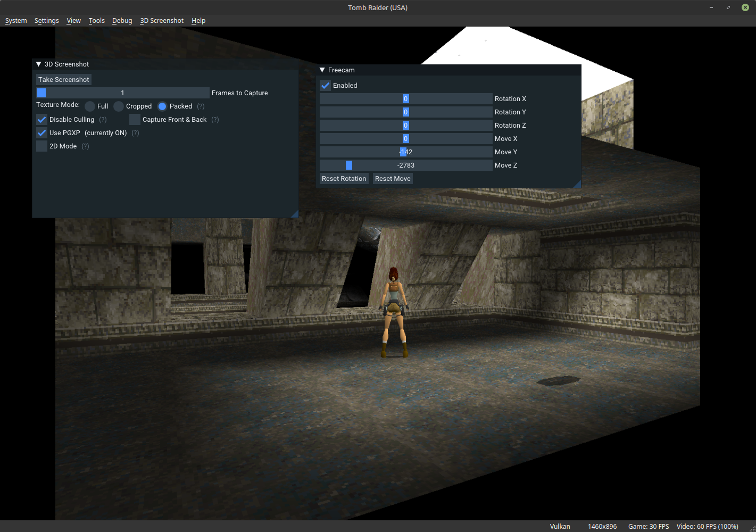Screen dimensions: 756x532
Task: Select the Packed texture mode radio
Action: click(162, 106)
